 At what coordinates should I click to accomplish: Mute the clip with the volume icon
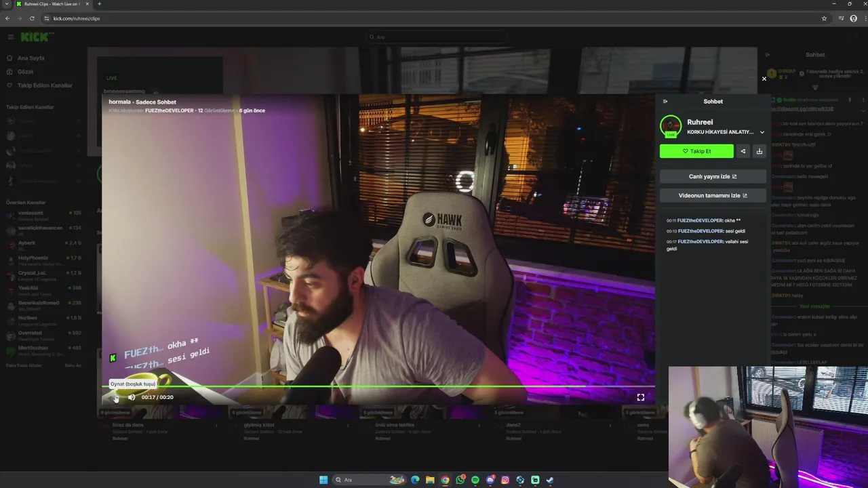pos(132,397)
